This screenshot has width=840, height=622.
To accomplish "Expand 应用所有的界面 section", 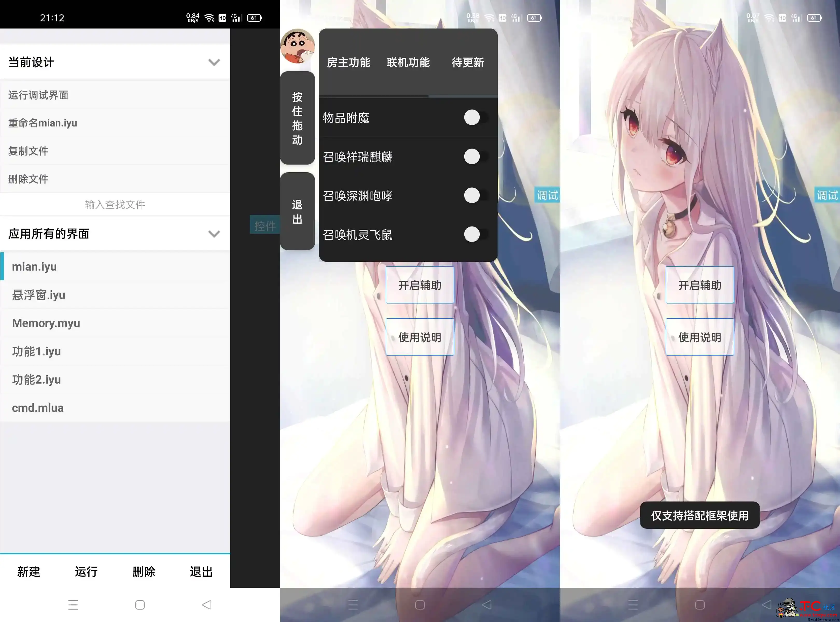I will 214,235.
